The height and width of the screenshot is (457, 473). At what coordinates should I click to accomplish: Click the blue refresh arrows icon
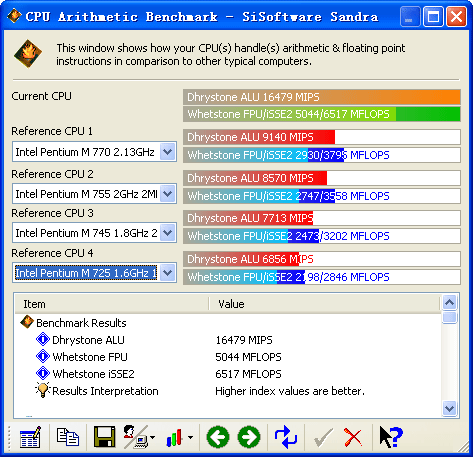(286, 437)
